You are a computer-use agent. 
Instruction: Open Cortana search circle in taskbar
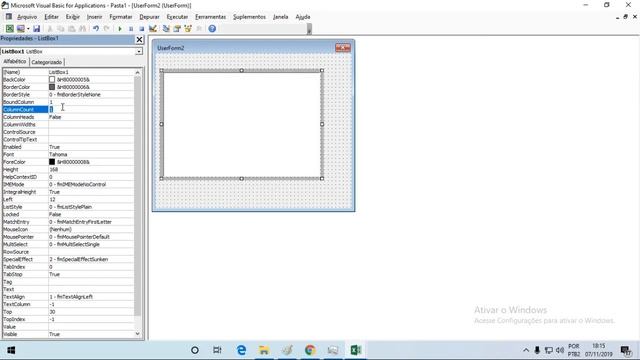click(195, 350)
